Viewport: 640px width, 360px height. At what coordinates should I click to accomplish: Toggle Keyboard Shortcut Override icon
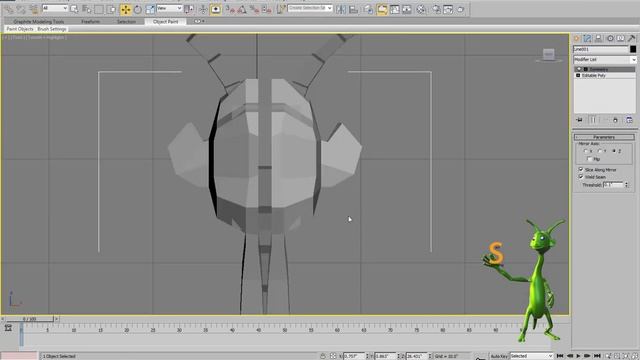click(x=216, y=9)
